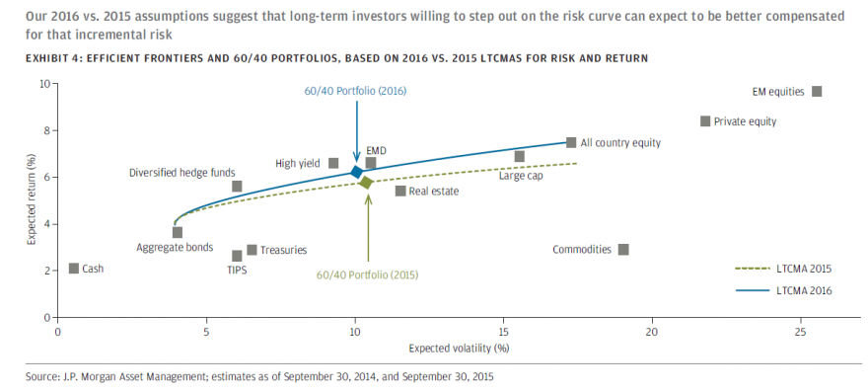The width and height of the screenshot is (868, 391).
Task: Click the blue 60/40 Portfolio 2016 diamond
Action: point(356,172)
